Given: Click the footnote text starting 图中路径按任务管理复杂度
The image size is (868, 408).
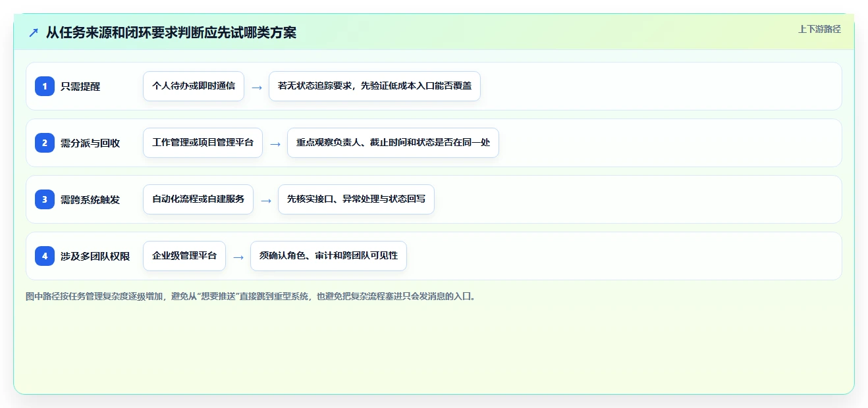Looking at the screenshot, I should [250, 296].
